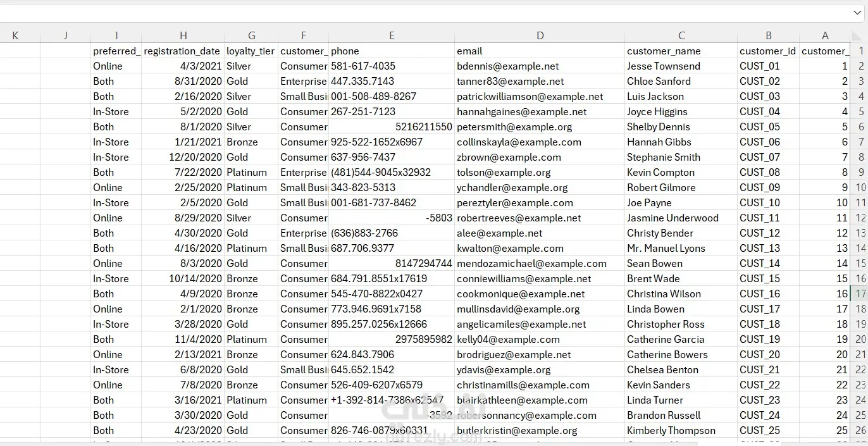Viewport: 868px width, 446px height.
Task: Select email collinskayla@example.com
Action: click(x=540, y=142)
